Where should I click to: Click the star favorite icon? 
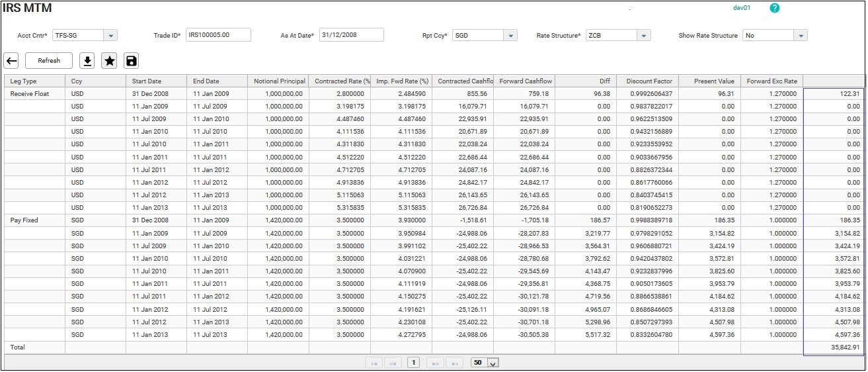(109, 61)
